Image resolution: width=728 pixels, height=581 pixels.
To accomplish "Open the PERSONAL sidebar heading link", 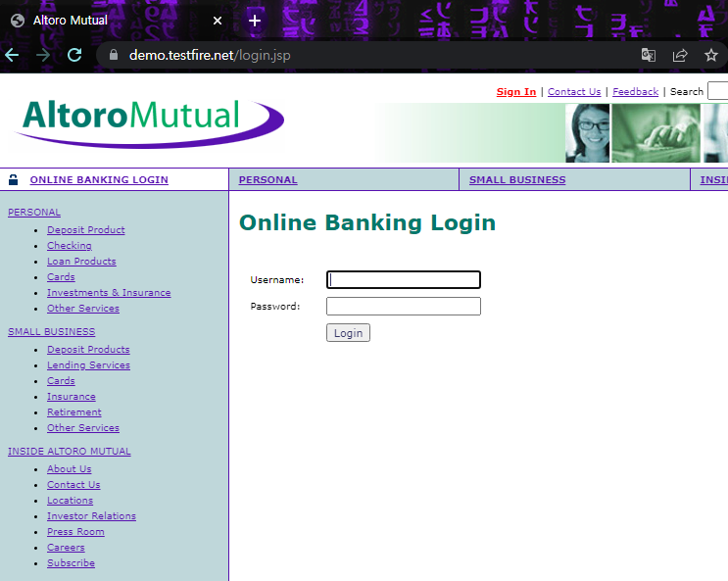I will (34, 213).
